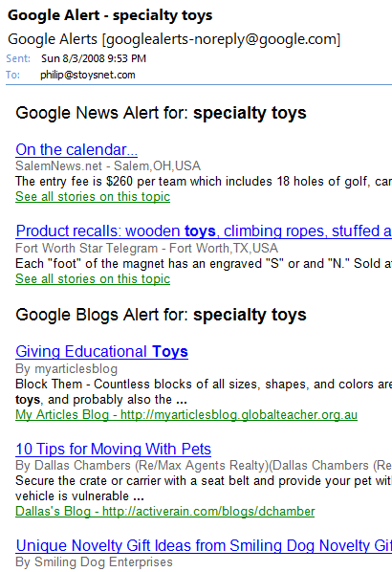Screen dimensions: 392x572
Task: Open the 'On the calendar...' news link
Action: (76, 149)
